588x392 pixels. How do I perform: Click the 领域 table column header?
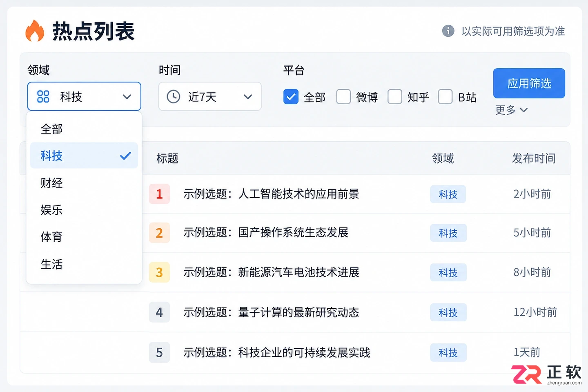click(443, 158)
